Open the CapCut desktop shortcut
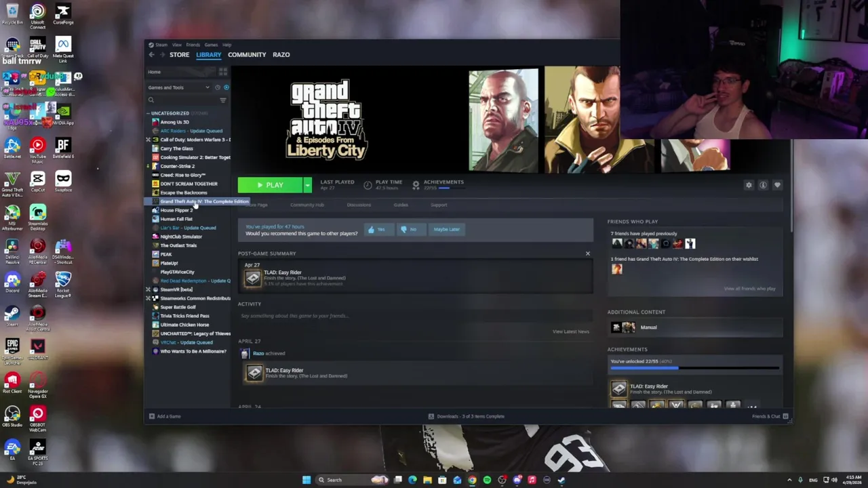 click(37, 180)
